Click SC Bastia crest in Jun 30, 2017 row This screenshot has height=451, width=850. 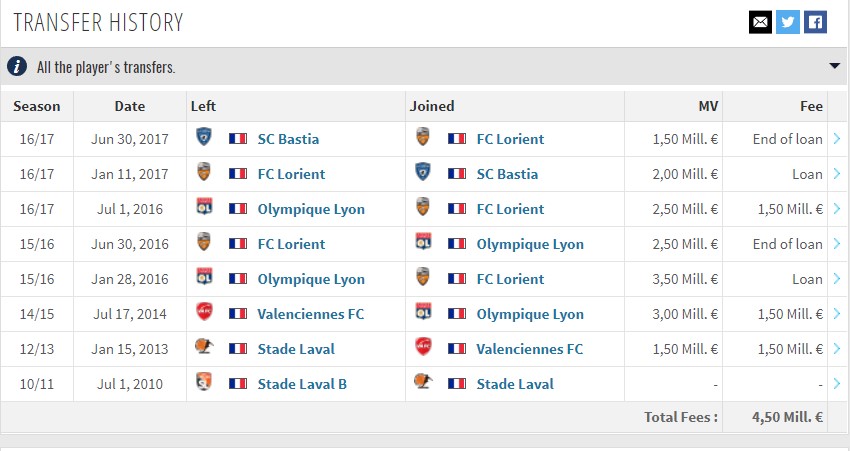pos(204,137)
